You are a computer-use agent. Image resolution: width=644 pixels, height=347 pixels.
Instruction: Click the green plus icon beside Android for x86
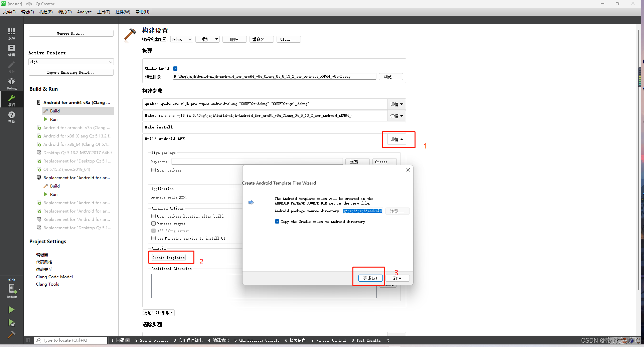(x=39, y=136)
